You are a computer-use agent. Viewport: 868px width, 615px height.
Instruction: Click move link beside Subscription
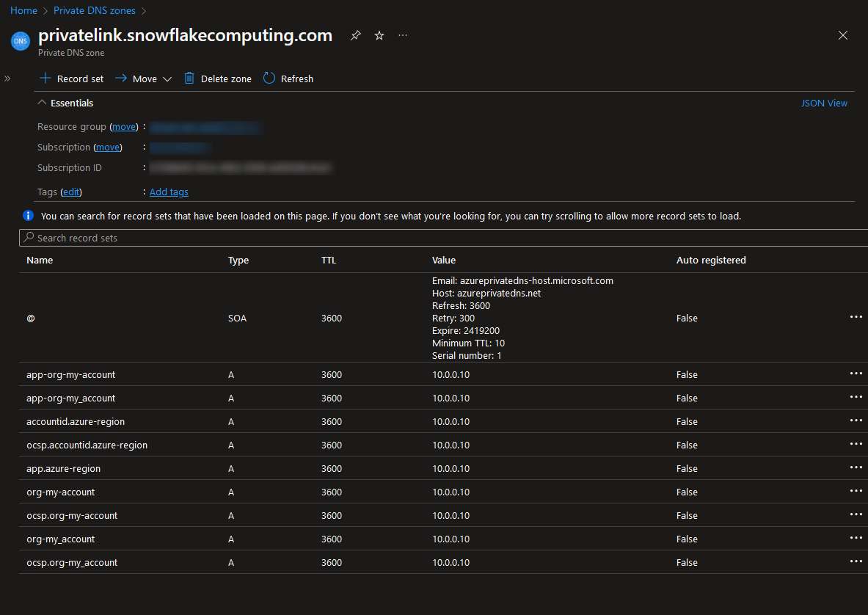(x=108, y=148)
